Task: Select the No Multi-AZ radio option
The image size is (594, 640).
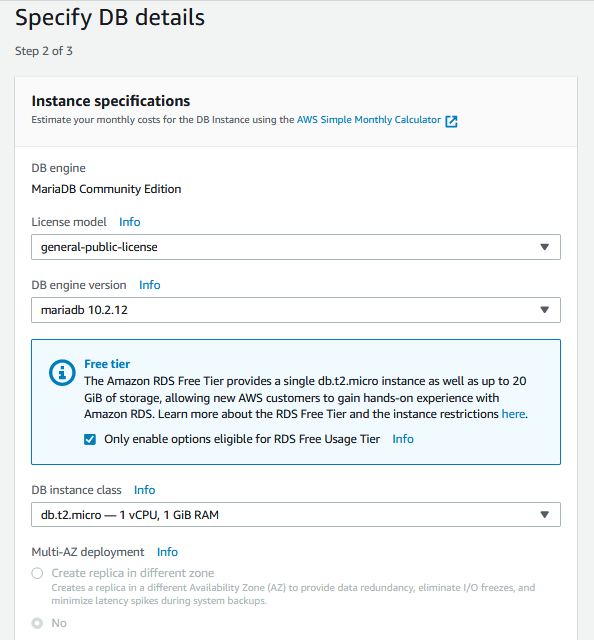Action: click(37, 623)
